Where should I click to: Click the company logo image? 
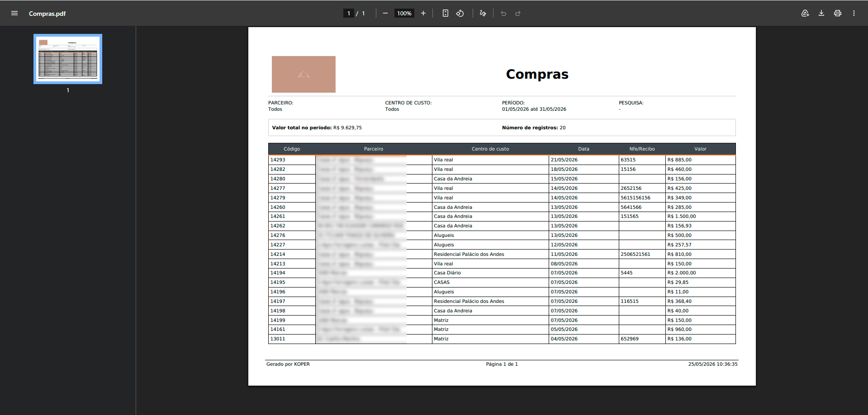(304, 74)
